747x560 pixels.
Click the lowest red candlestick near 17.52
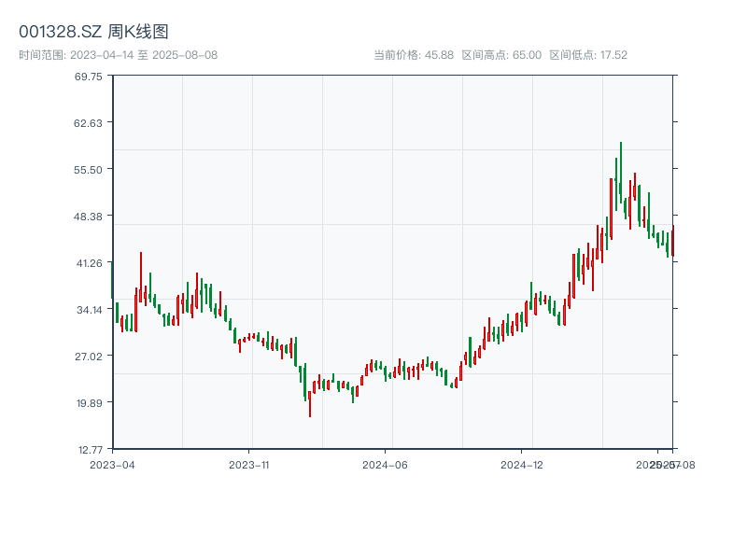tap(310, 404)
